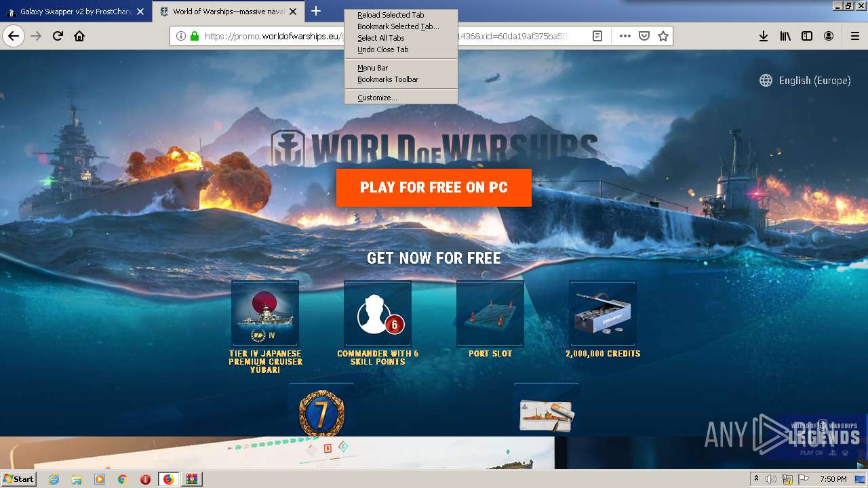Open the Firefox home page icon
The width and height of the screenshot is (868, 488).
point(79,36)
